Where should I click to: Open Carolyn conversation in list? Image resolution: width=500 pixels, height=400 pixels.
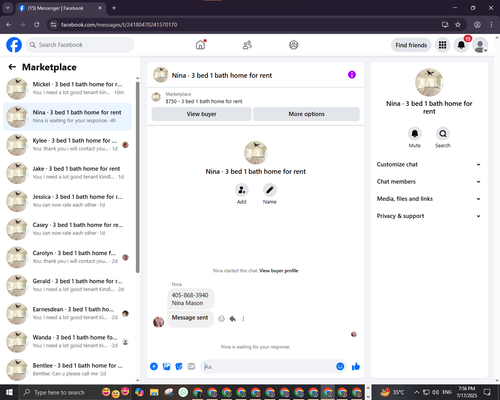coord(67,257)
